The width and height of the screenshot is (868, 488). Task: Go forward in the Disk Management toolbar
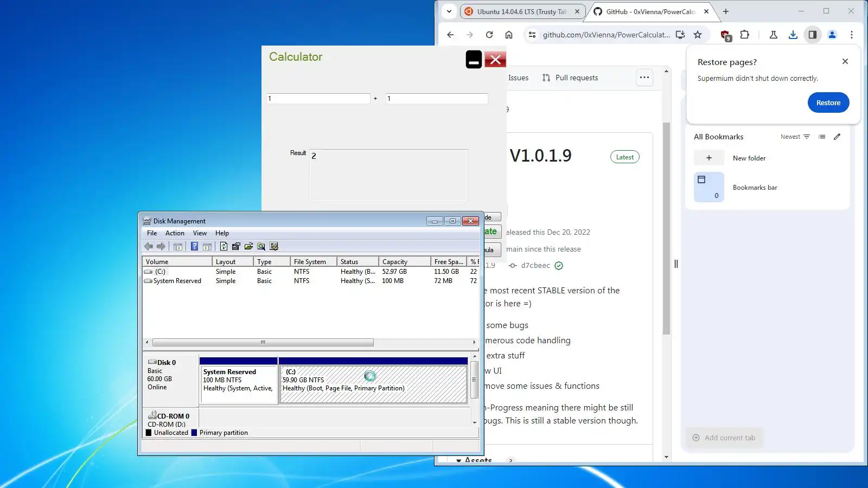click(x=161, y=247)
